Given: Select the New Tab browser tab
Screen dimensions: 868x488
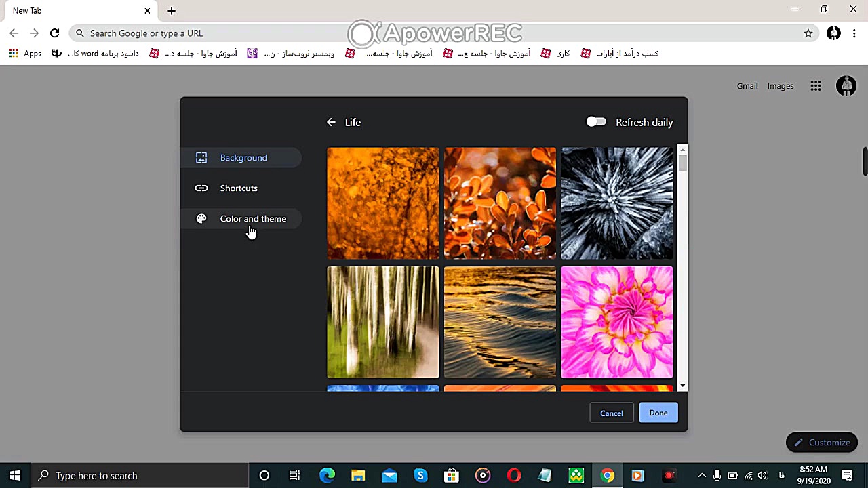Looking at the screenshot, I should 75,10.
